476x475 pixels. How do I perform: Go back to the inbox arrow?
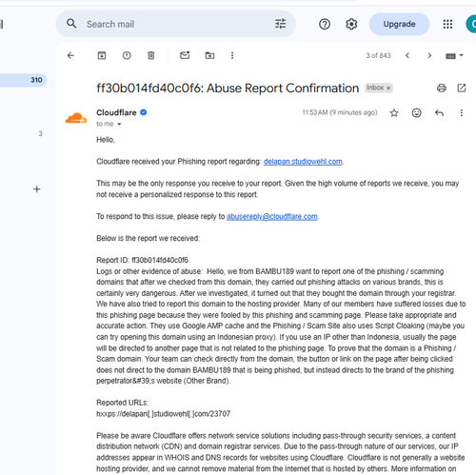coord(70,55)
